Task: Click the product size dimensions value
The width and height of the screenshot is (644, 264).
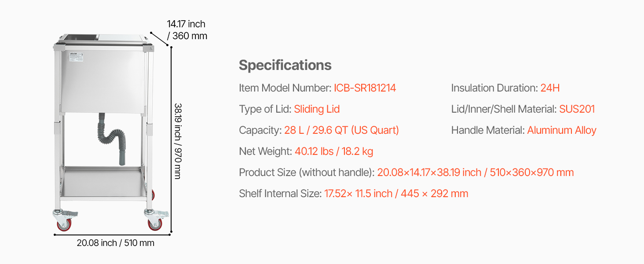Action: click(x=476, y=172)
